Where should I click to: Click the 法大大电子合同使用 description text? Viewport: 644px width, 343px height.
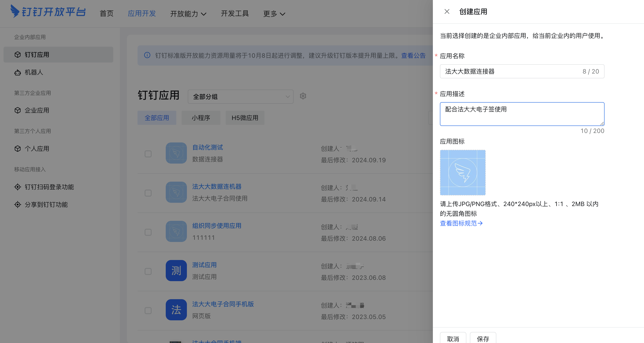(220, 198)
